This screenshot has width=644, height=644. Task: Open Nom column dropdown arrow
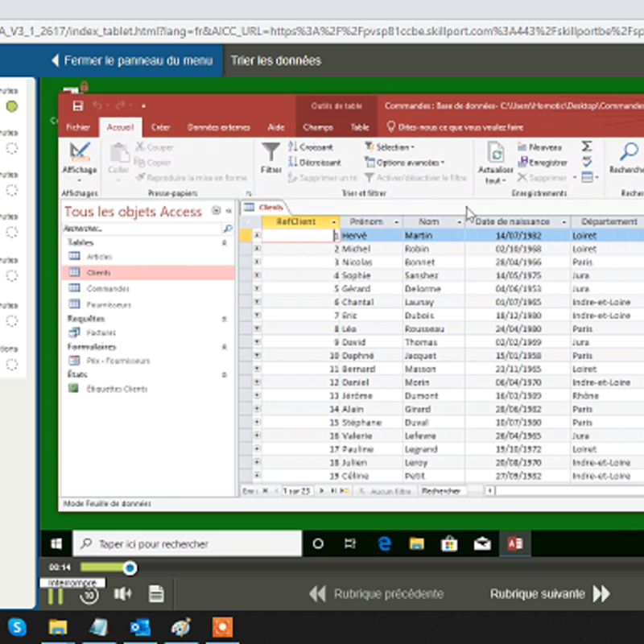(459, 222)
